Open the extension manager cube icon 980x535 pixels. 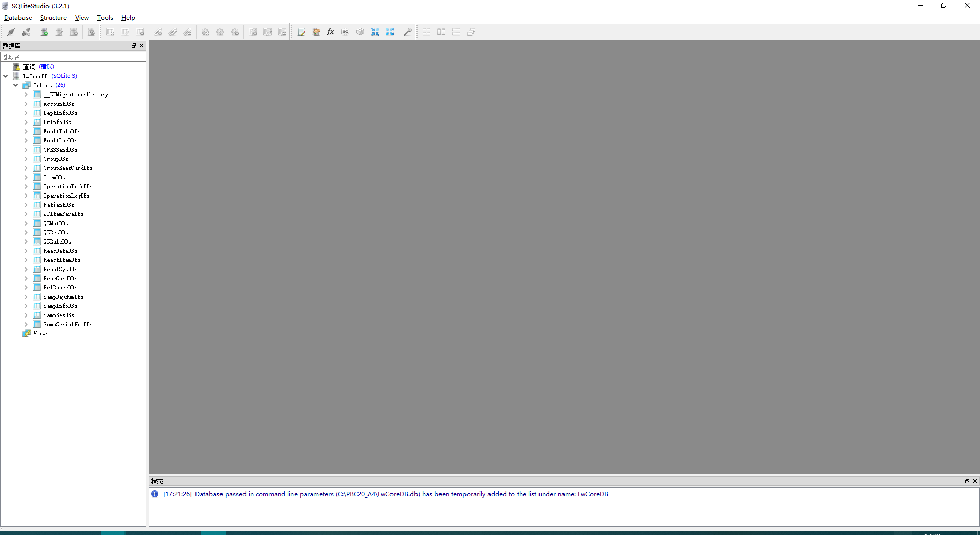360,32
